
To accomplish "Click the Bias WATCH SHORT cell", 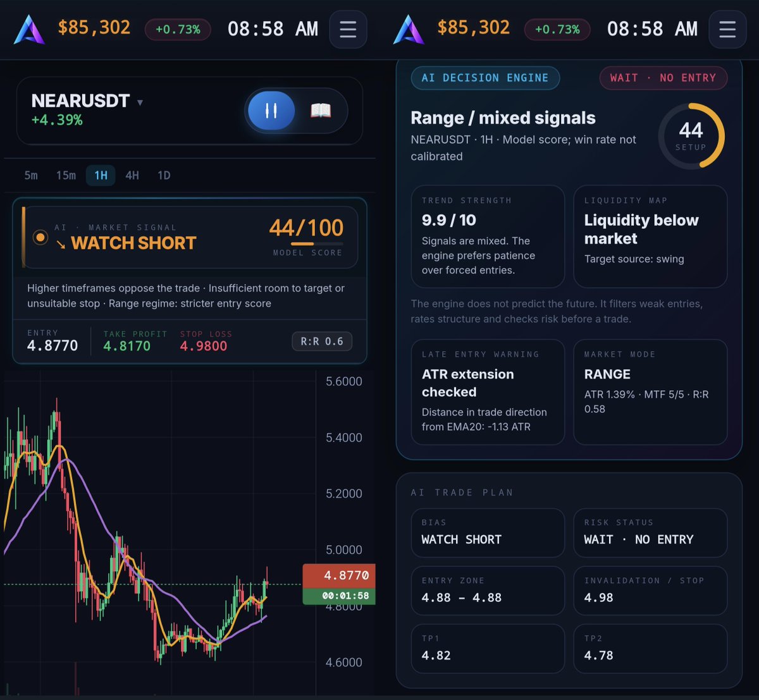I will [x=488, y=533].
